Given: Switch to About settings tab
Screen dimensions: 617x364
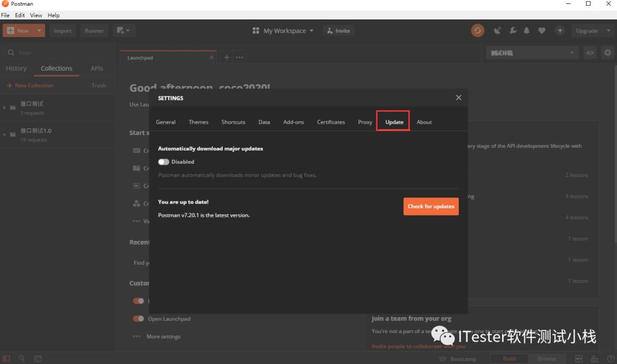Looking at the screenshot, I should click(x=424, y=122).
